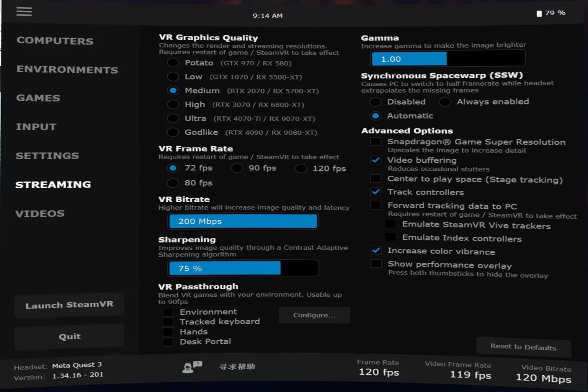Enable Emulate Index controllers

click(x=390, y=237)
